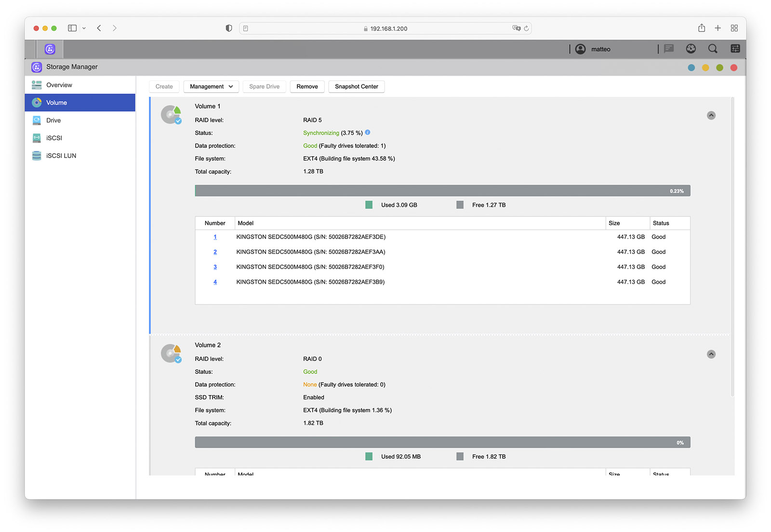Open the browser sidebar options chevron
Viewport: 771px width, 532px height.
pos(84,28)
